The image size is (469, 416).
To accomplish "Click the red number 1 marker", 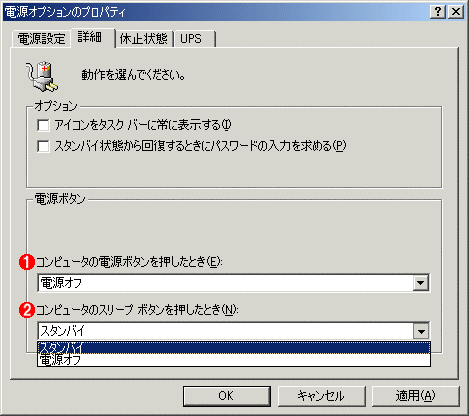I will click(27, 262).
